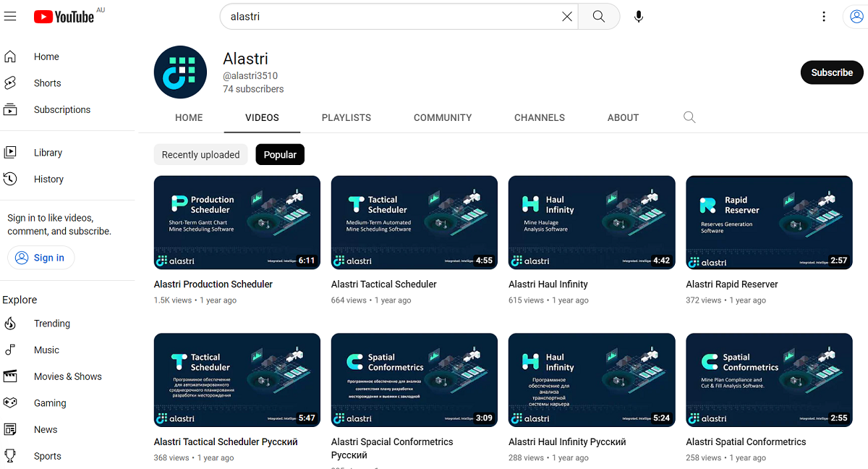The height and width of the screenshot is (469, 868).
Task: Subscribe to the Alastri channel
Action: pos(831,72)
